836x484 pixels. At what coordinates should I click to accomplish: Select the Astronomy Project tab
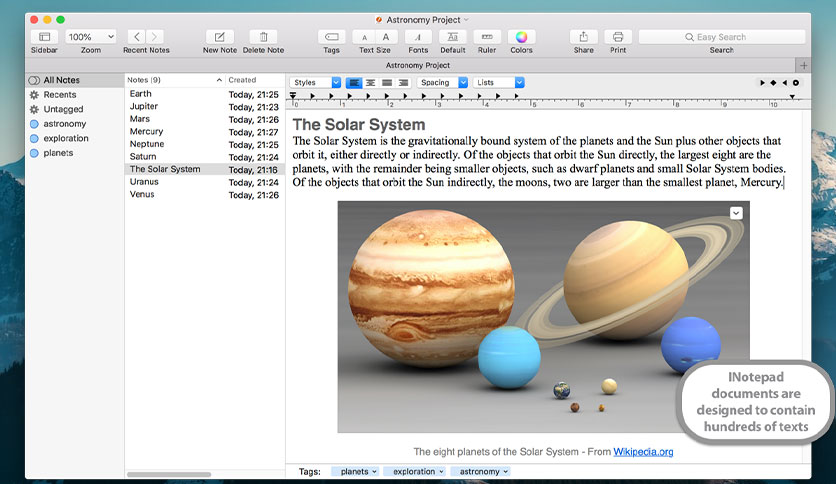[417, 65]
